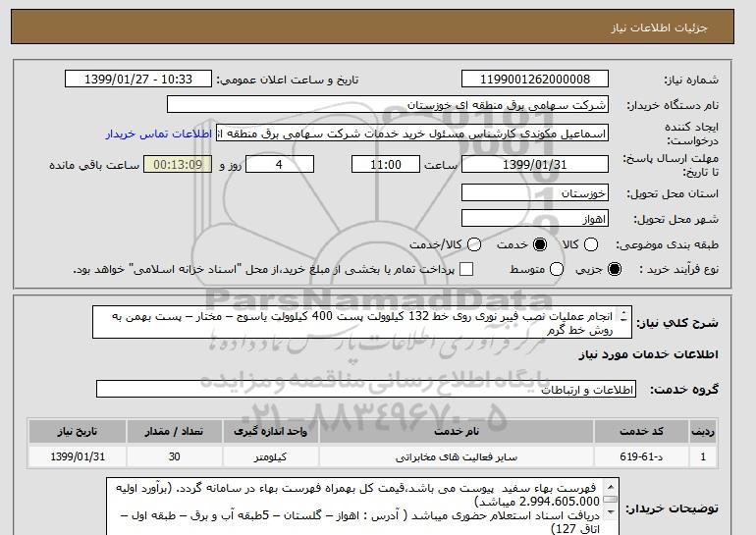Screen dimensions: 756x535
Task: Click service name cell سایر فعالیت های مخابراتی
Action: coord(457,456)
